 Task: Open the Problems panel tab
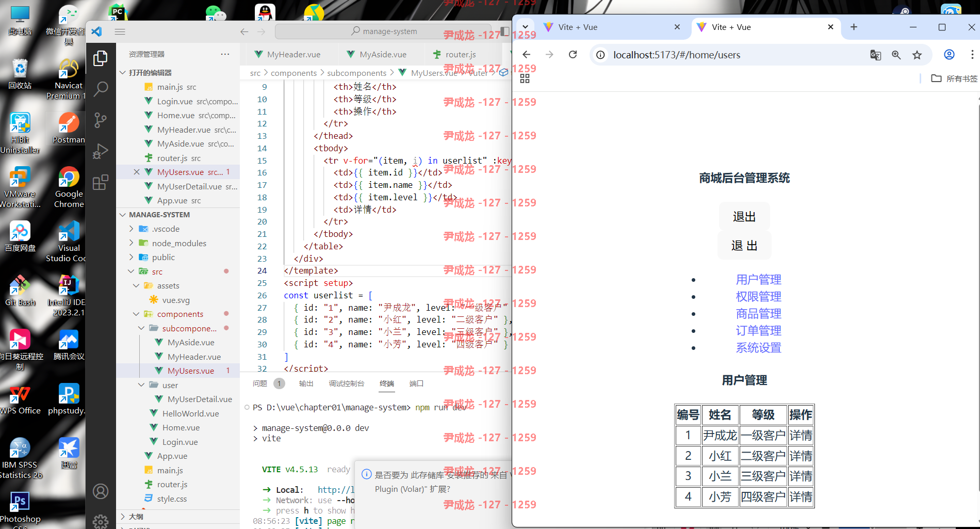pos(260,383)
